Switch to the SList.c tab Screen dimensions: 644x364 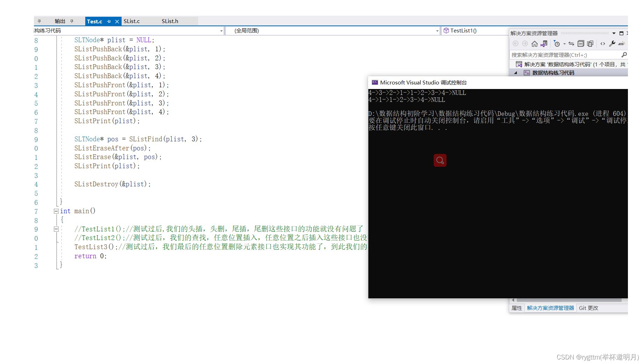coord(132,21)
